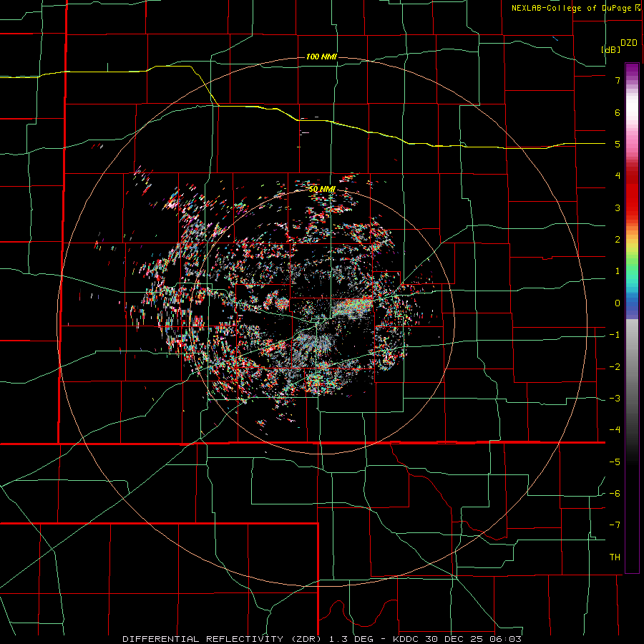The height and width of the screenshot is (644, 644).
Task: Click the -4 value on color scale
Action: pyautogui.click(x=615, y=430)
